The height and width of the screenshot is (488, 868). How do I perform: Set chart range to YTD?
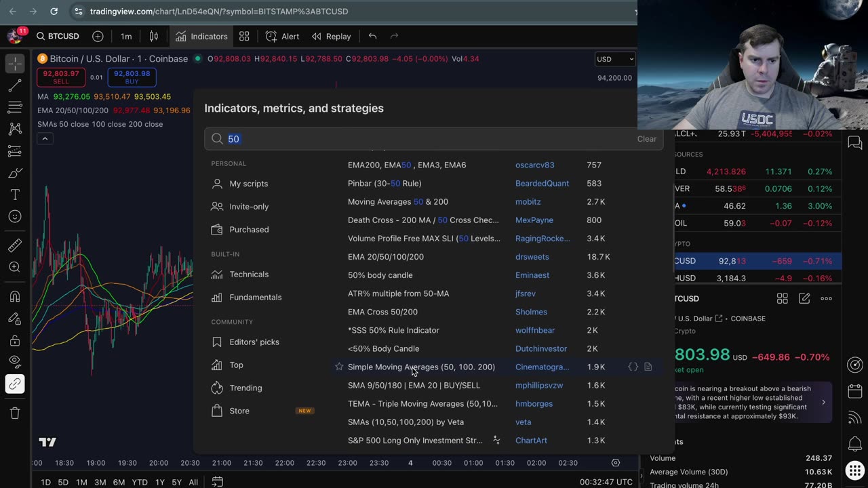140,482
